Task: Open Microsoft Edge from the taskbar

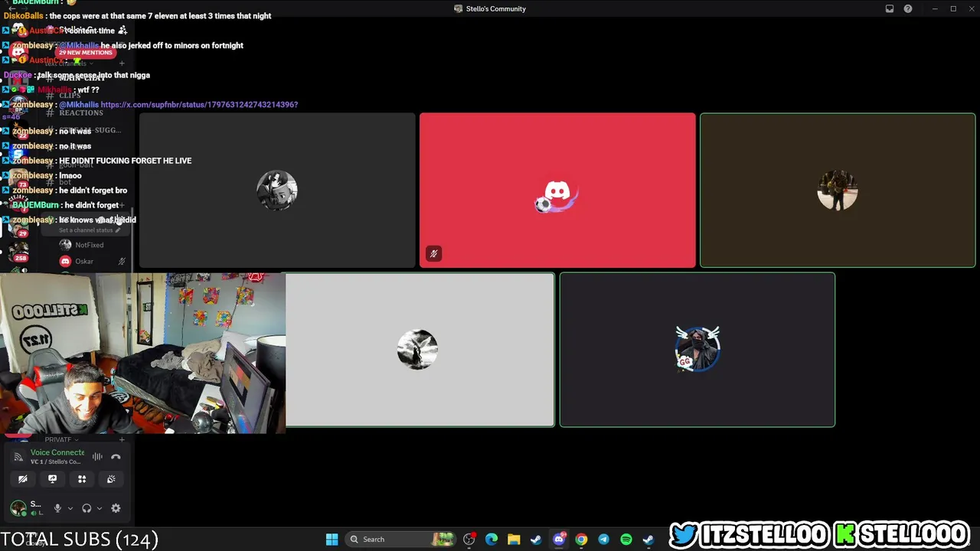Action: 492,540
